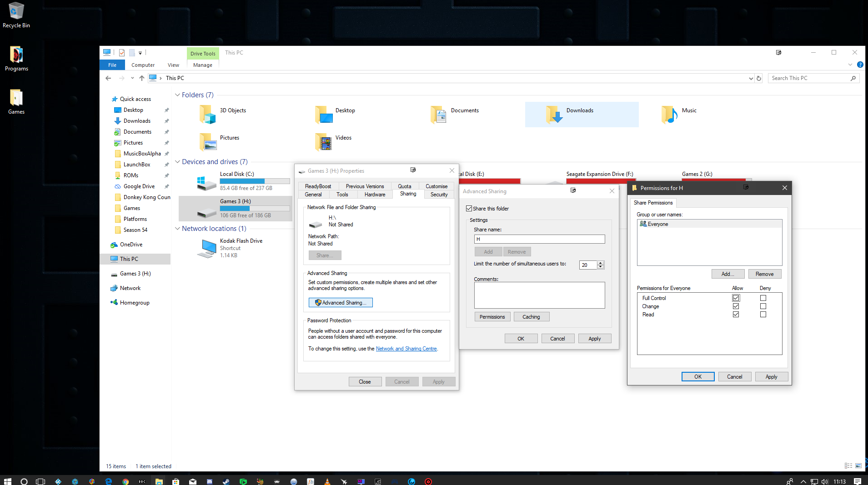This screenshot has height=485, width=868.
Task: Open the File ribbon tab
Action: click(112, 65)
